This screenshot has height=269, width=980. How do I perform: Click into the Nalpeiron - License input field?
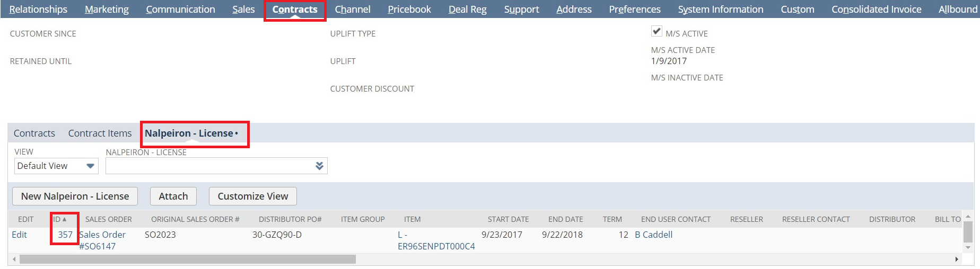tap(211, 166)
